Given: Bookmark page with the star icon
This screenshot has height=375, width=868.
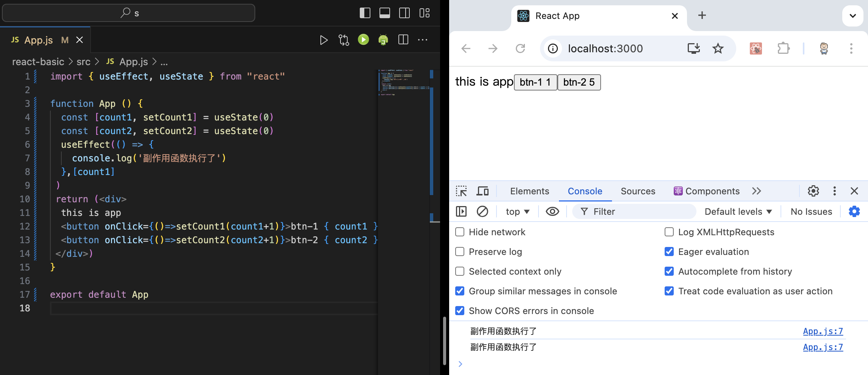Looking at the screenshot, I should [x=718, y=48].
